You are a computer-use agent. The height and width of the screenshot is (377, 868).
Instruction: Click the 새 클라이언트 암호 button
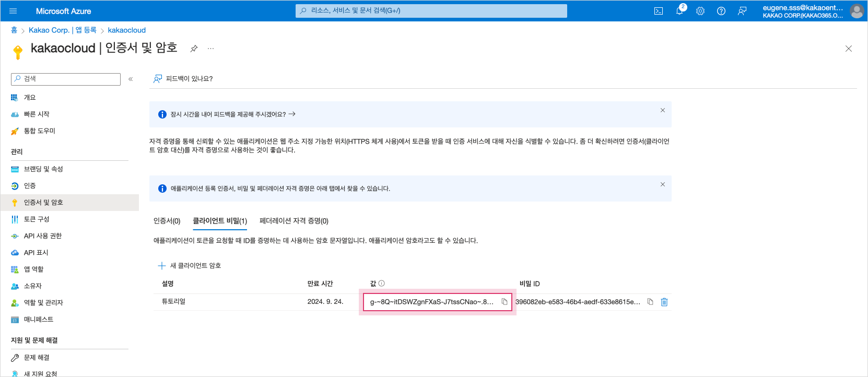pyautogui.click(x=190, y=266)
